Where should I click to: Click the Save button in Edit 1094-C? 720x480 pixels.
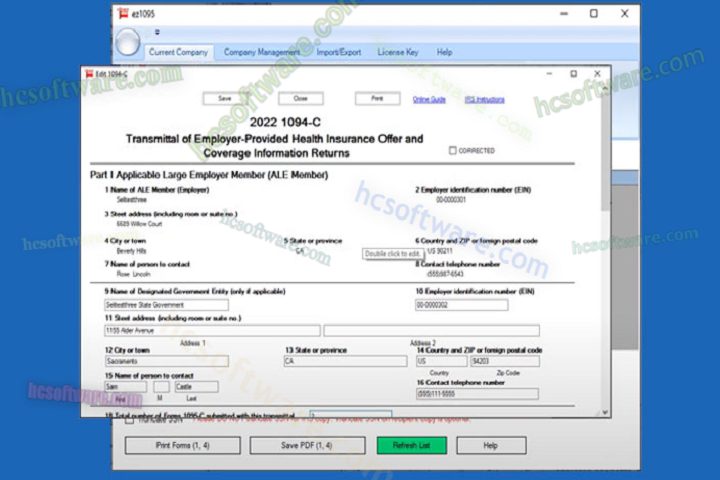click(x=225, y=98)
